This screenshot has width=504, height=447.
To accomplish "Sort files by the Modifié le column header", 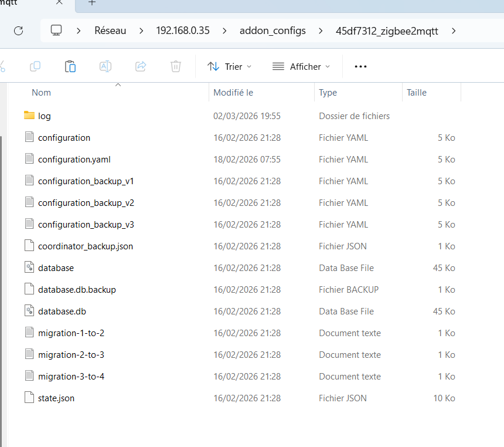I will (x=233, y=93).
